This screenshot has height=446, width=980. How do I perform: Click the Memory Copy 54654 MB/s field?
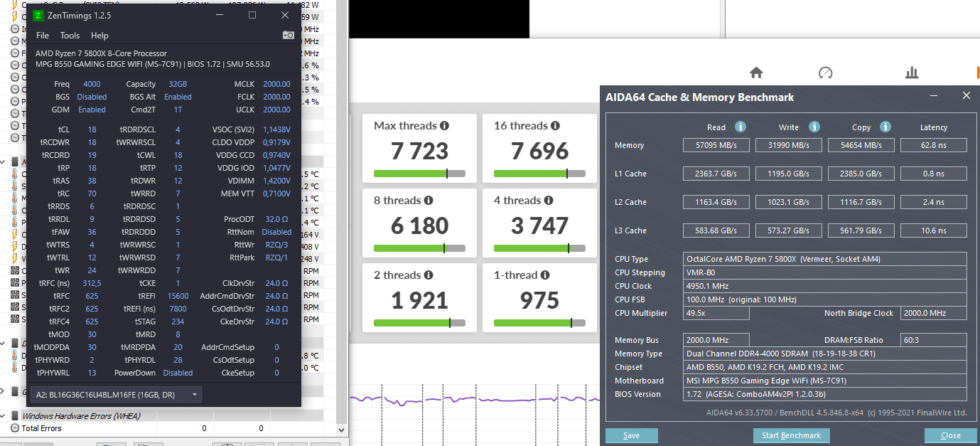[862, 145]
